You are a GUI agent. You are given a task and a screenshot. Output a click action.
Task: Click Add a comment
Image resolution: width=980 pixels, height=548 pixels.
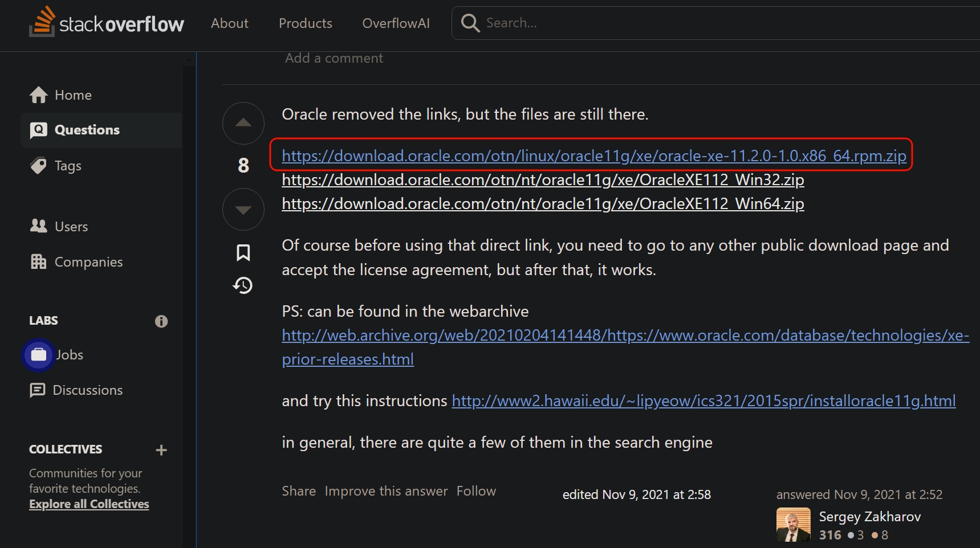(334, 58)
